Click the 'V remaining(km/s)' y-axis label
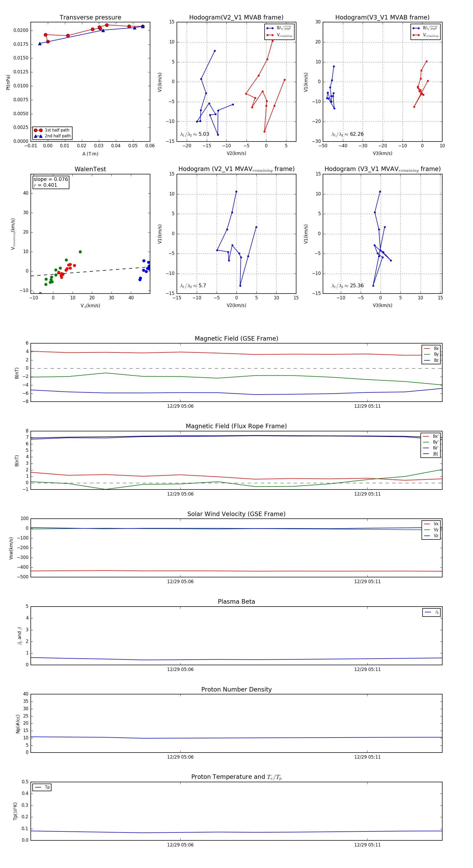This screenshot has width=473, height=868. [13, 234]
